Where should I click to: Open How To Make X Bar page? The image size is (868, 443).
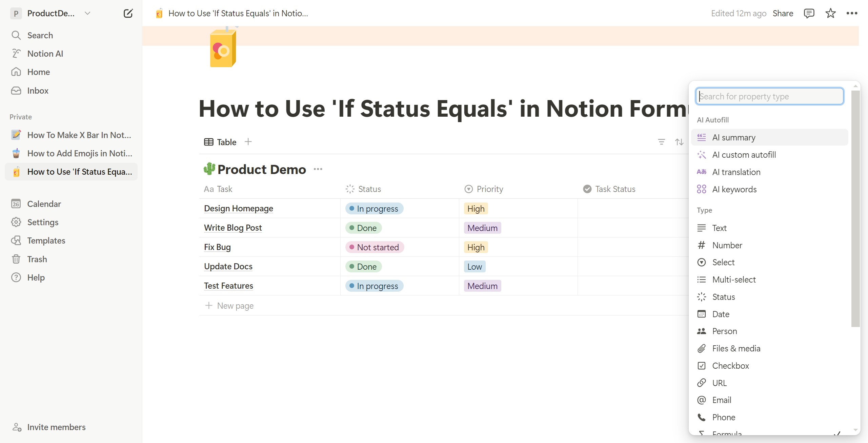[x=71, y=135]
